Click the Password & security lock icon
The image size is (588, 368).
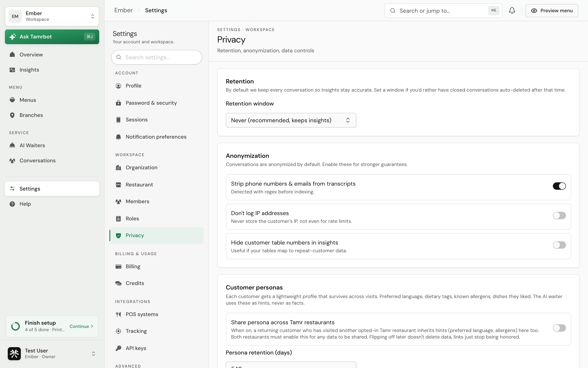coord(118,103)
